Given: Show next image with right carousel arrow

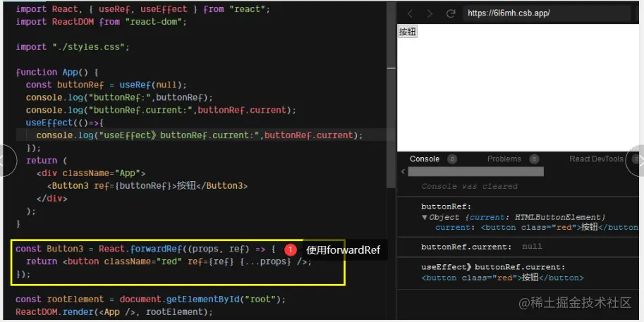Looking at the screenshot, I should tap(637, 161).
